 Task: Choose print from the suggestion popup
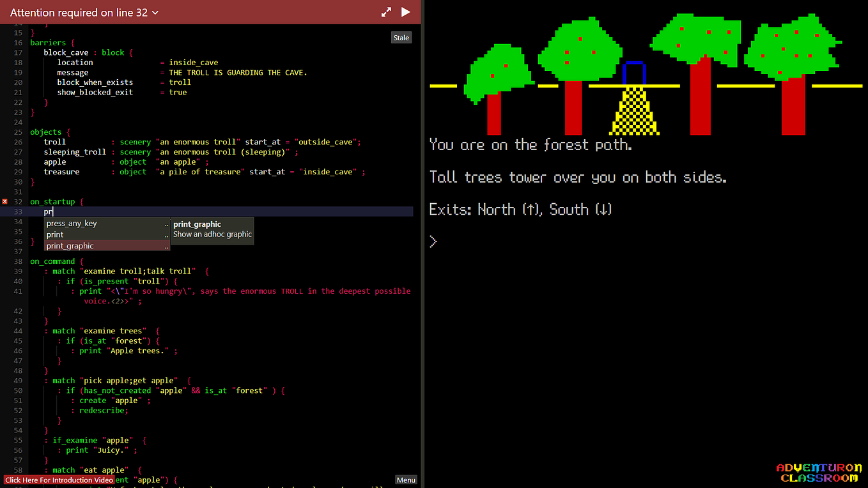click(54, 234)
